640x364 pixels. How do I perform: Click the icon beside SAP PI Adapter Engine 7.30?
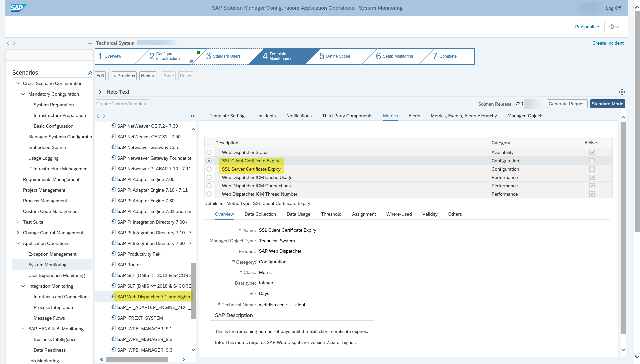pos(113,200)
